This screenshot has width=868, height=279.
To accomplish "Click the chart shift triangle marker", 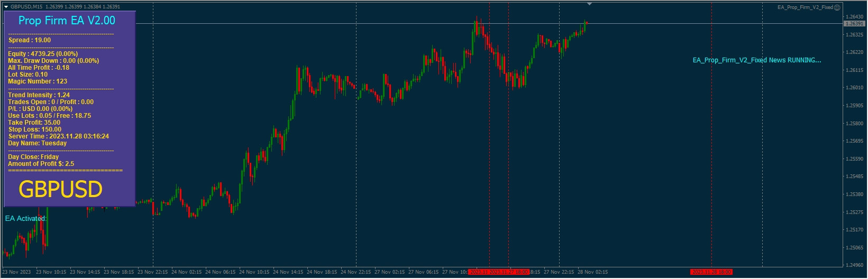I will click(x=590, y=4).
